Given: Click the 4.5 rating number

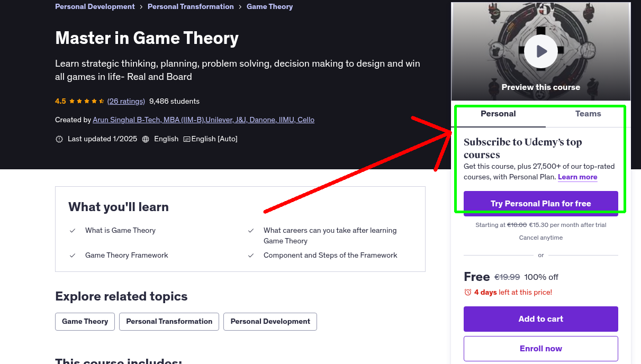Looking at the screenshot, I should click(60, 101).
